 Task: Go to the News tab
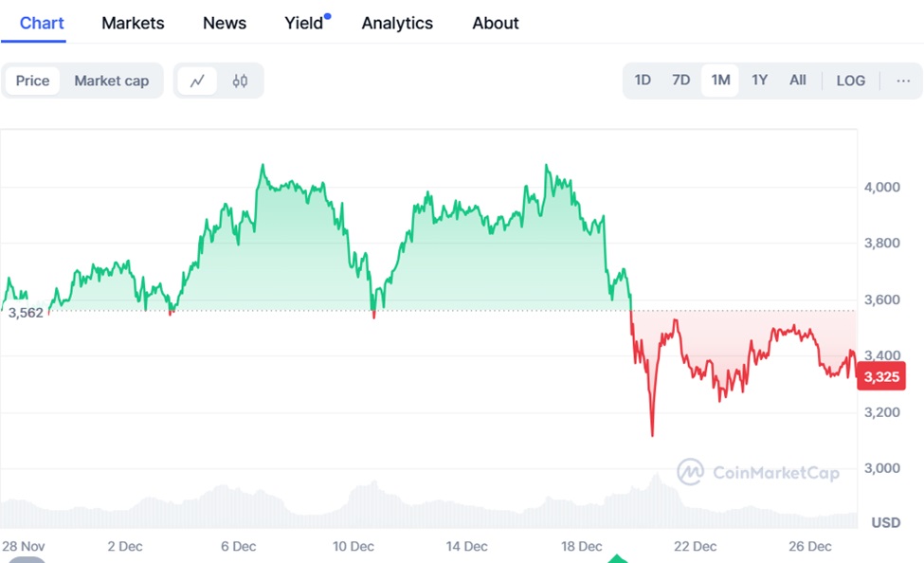tap(225, 23)
